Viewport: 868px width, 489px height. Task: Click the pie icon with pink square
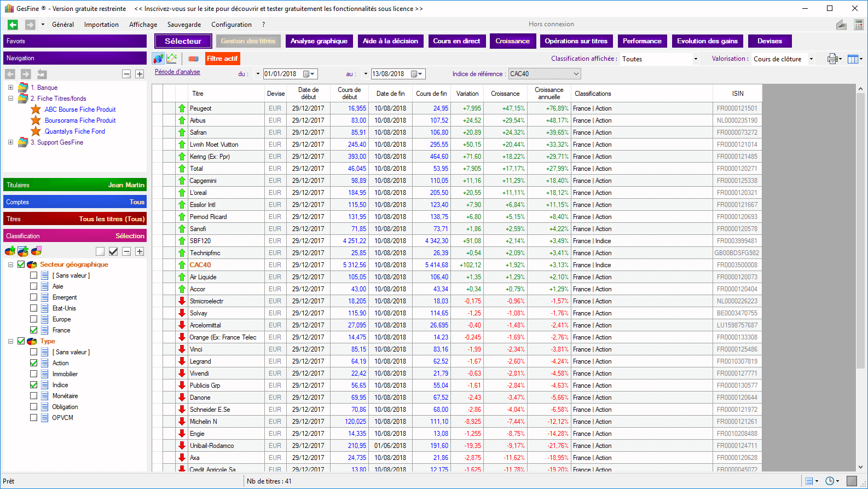37,251
